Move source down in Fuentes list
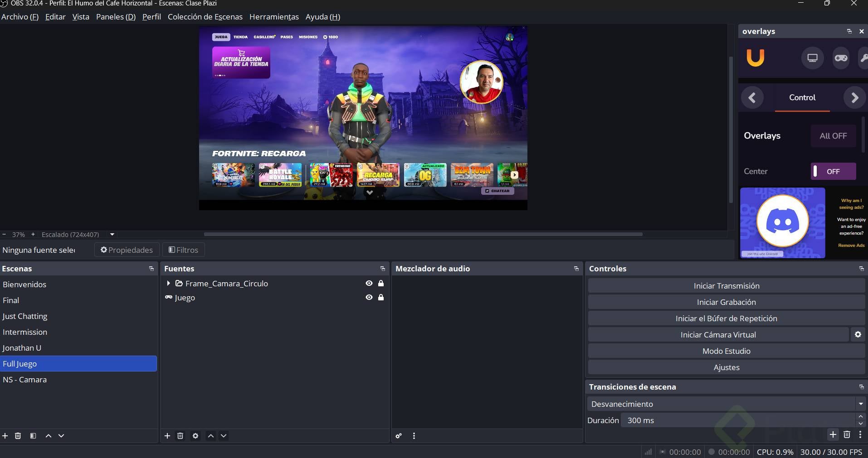868x458 pixels. [x=224, y=436]
